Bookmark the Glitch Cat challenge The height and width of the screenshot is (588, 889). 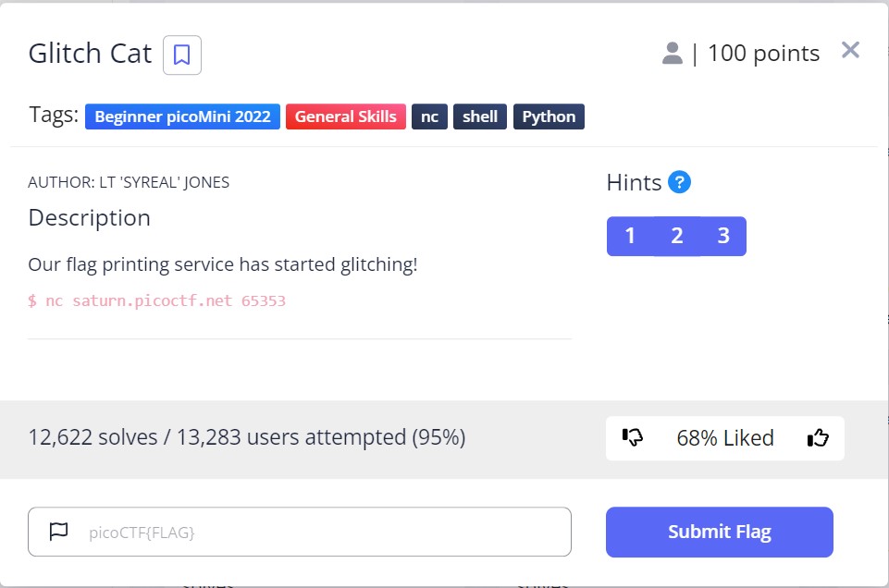click(x=182, y=55)
